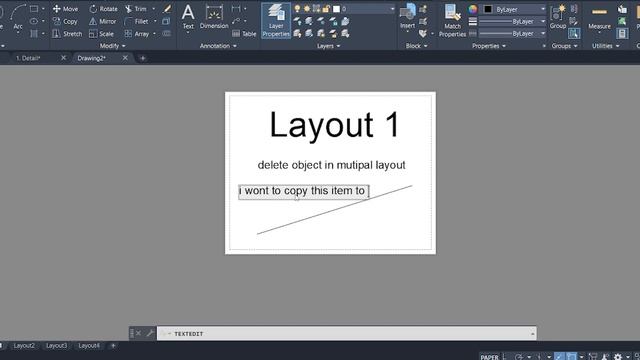Click the Hatch draw icon

tap(34, 33)
